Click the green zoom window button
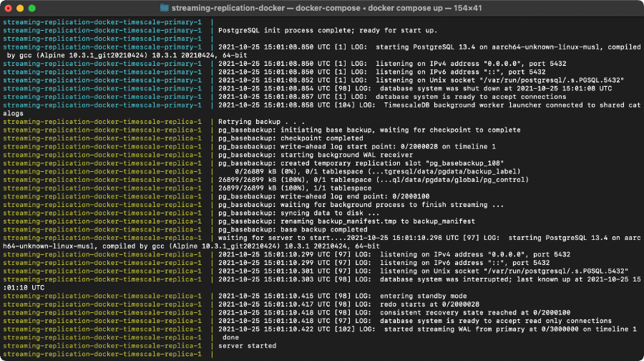The image size is (644, 361). (x=31, y=8)
